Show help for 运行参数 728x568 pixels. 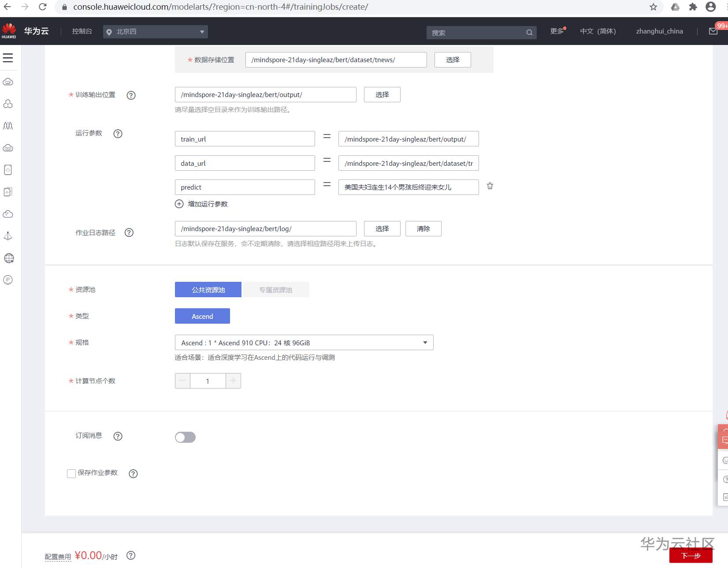point(118,134)
